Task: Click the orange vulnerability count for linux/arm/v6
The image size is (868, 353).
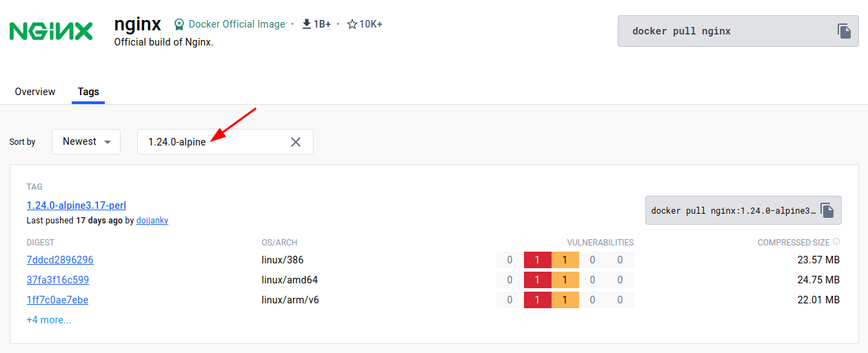Action: point(565,300)
